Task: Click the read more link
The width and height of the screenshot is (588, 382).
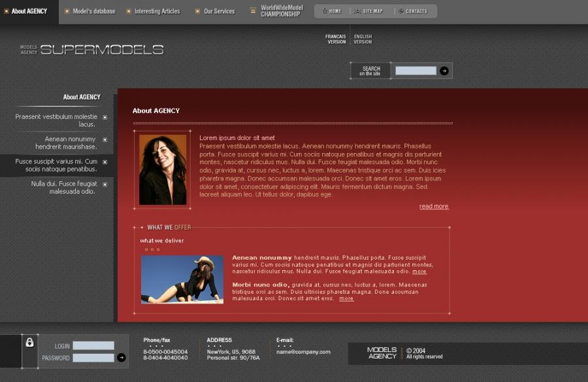Action: pos(434,207)
